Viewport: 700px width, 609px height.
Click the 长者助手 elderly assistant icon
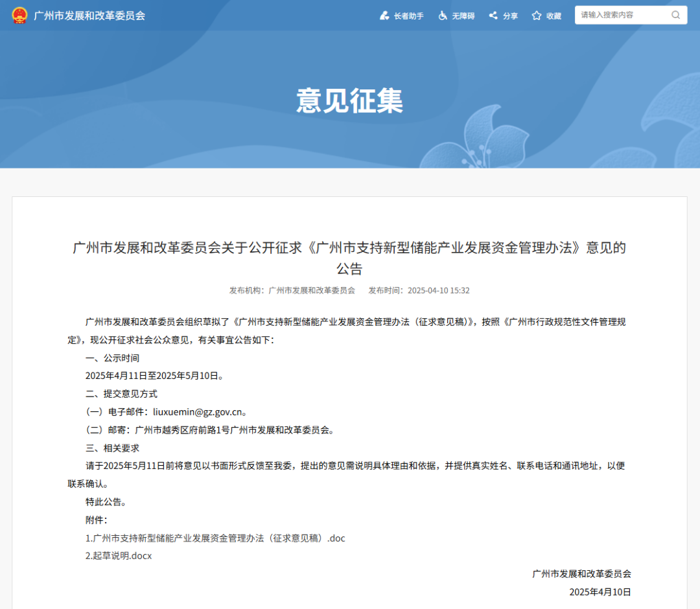pos(384,16)
